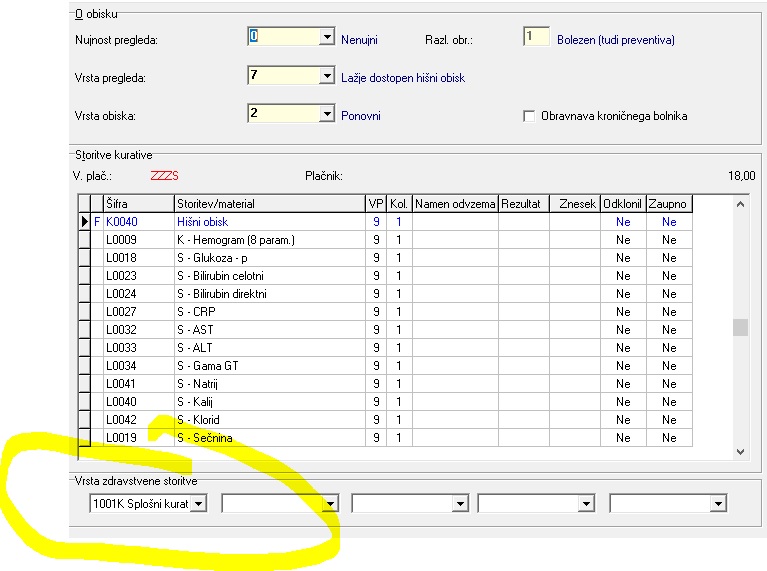This screenshot has height=571, width=767.
Task: Click the Nenujni label
Action: click(360, 40)
